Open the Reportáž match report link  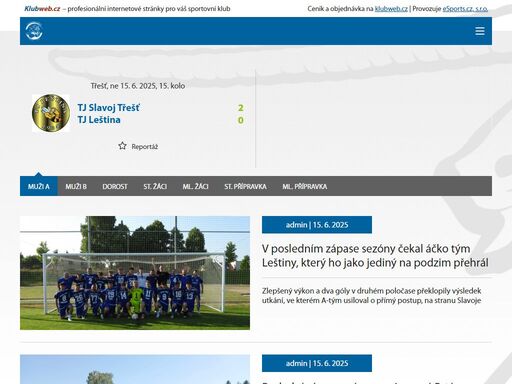(x=144, y=147)
